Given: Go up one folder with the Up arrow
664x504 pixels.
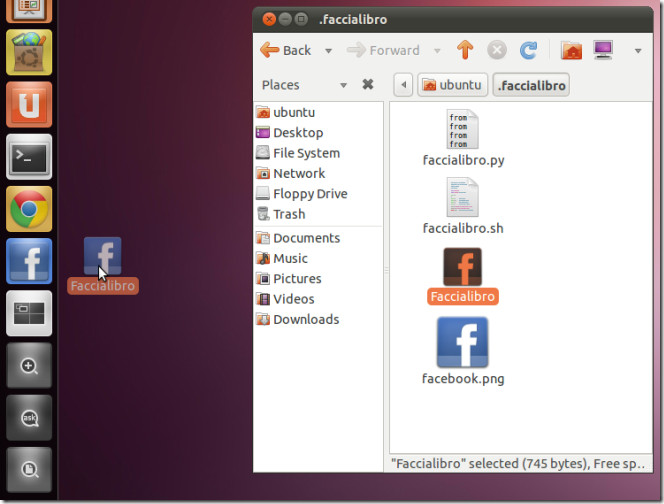Looking at the screenshot, I should (x=465, y=50).
